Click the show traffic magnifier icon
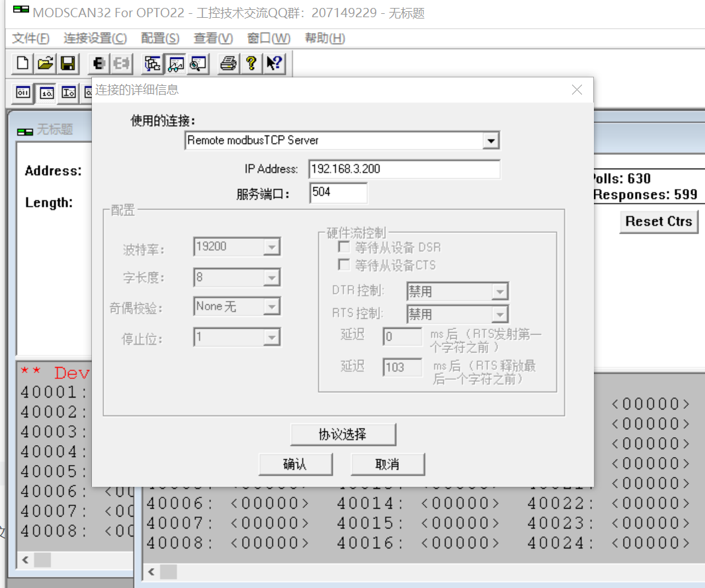This screenshot has height=588, width=705. (x=198, y=63)
